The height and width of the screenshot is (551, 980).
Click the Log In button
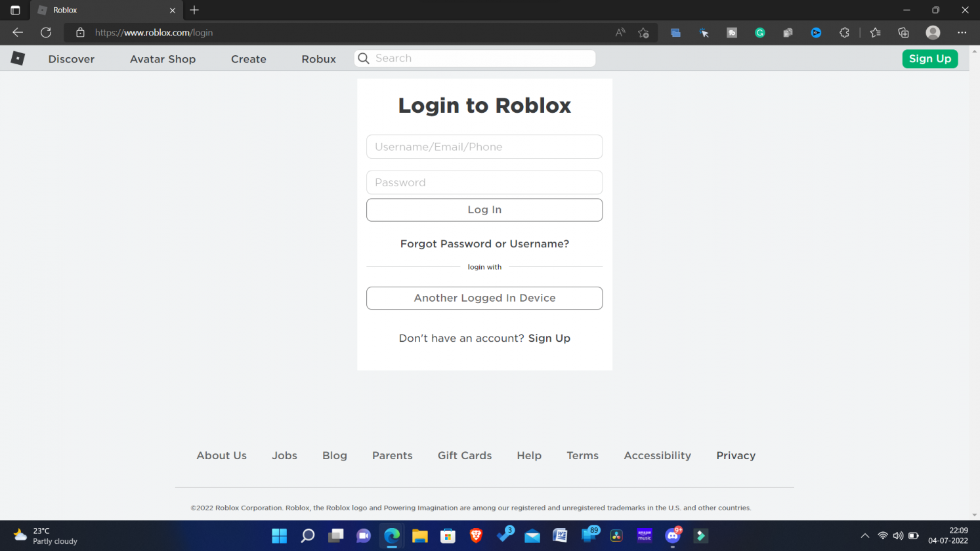[x=484, y=210]
